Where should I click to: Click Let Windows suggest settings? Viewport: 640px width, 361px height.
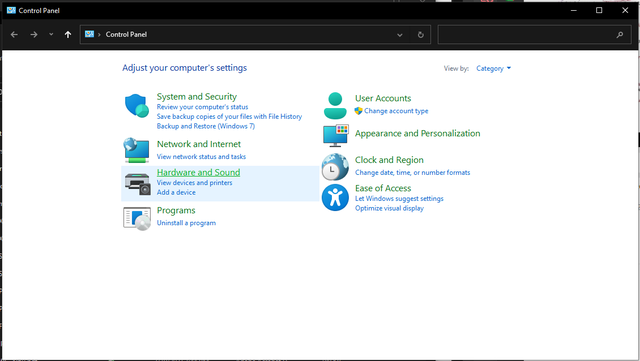click(399, 198)
